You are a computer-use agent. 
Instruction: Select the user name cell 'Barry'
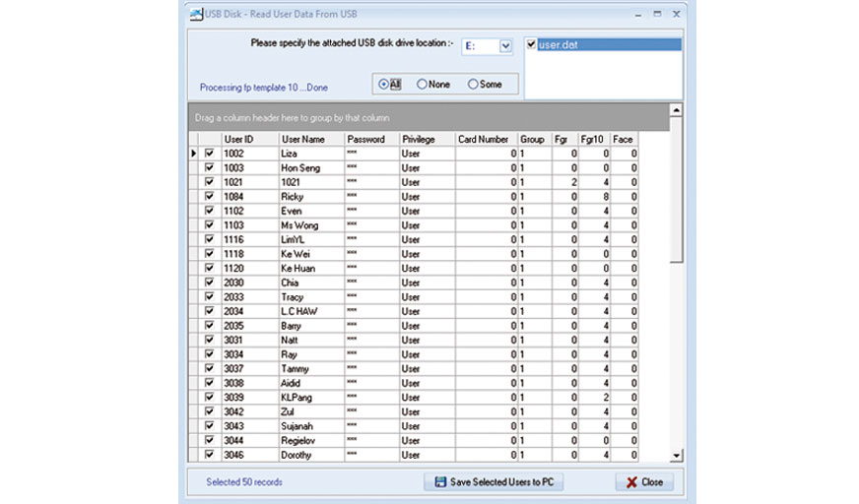click(311, 326)
